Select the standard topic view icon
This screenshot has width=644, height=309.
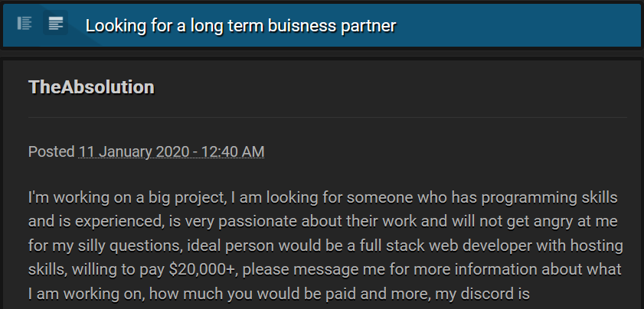(x=55, y=24)
